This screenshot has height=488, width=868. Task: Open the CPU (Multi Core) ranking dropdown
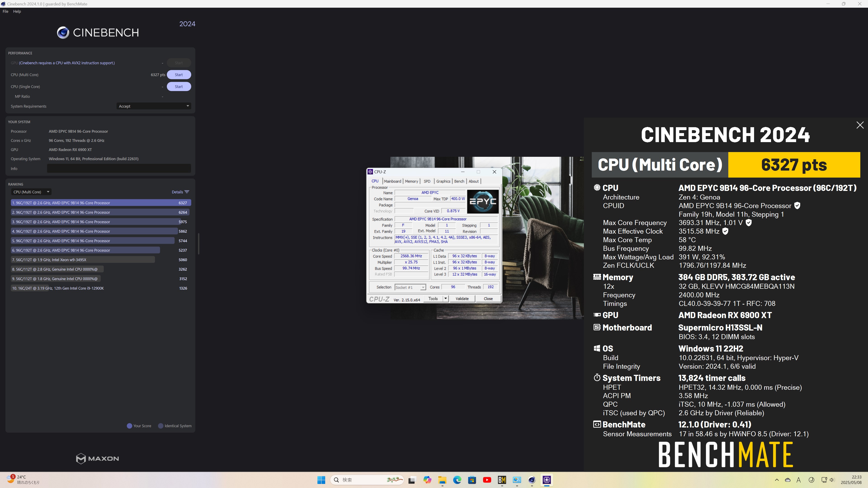31,192
